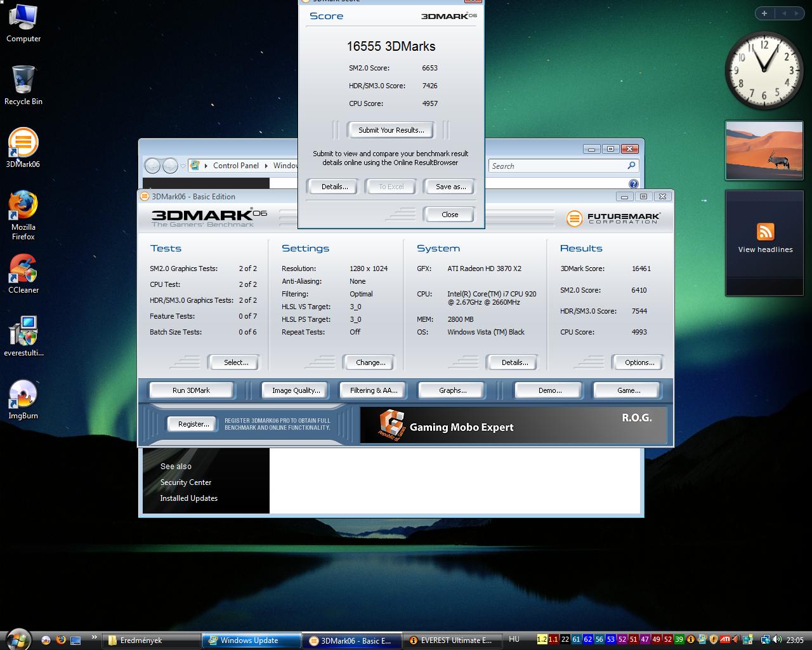Open the Computer desktop icon

(23, 19)
